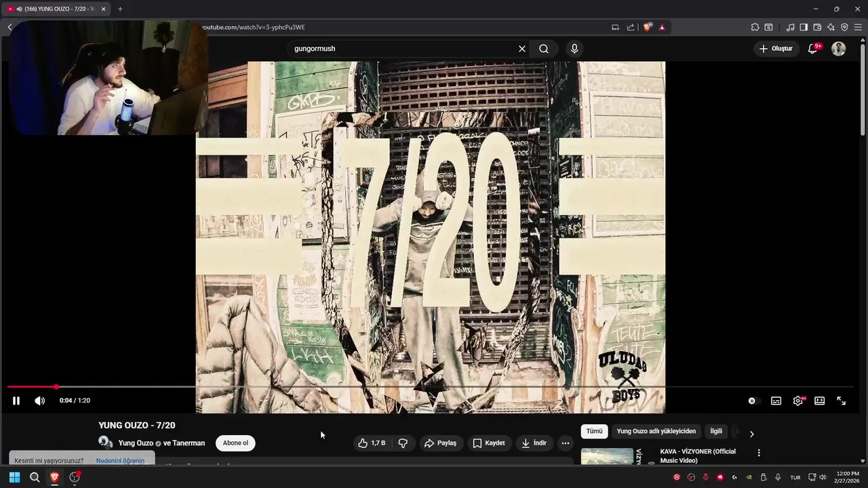
Task: Open the browser hamburger main menu
Action: pos(858,27)
